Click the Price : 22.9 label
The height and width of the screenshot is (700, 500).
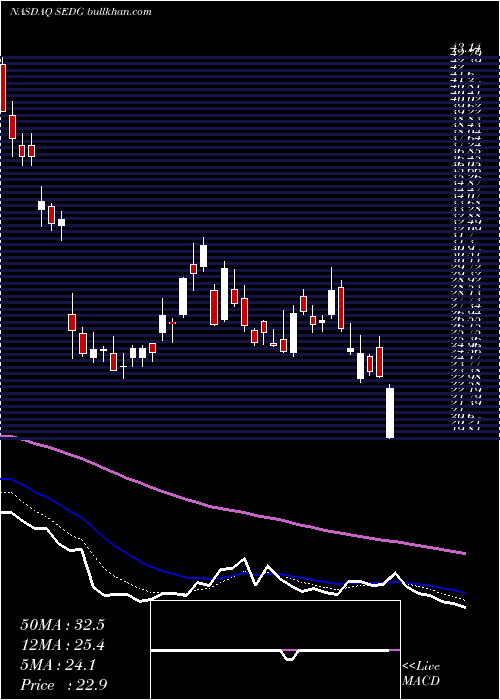pyautogui.click(x=62, y=684)
